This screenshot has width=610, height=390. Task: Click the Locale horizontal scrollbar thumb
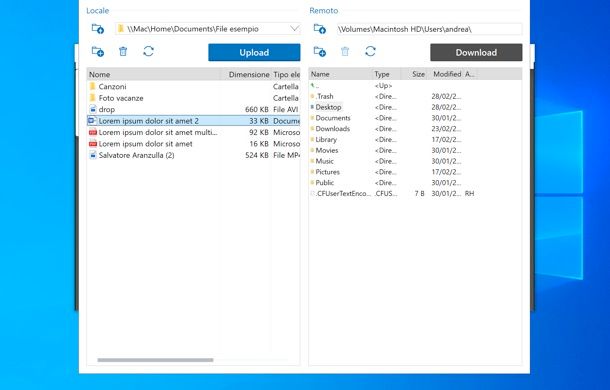(x=155, y=360)
